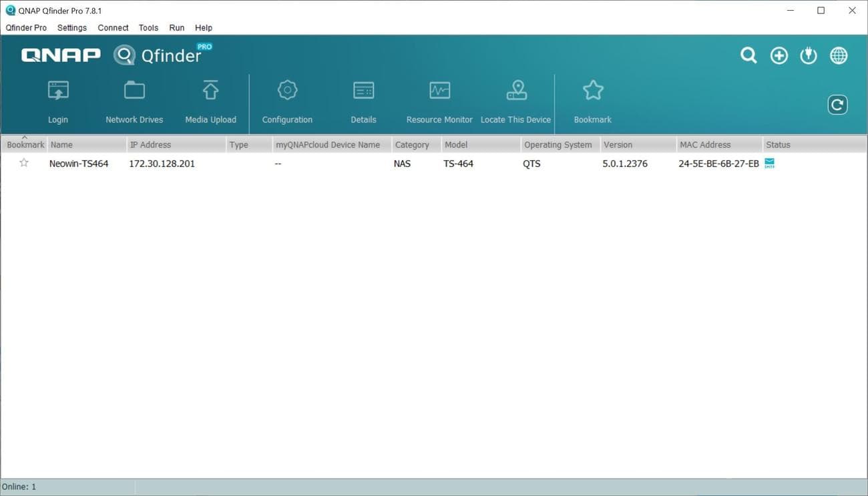The height and width of the screenshot is (496, 868).
Task: Click the SMTP status icon for Neowin-TS464
Action: pyautogui.click(x=769, y=162)
